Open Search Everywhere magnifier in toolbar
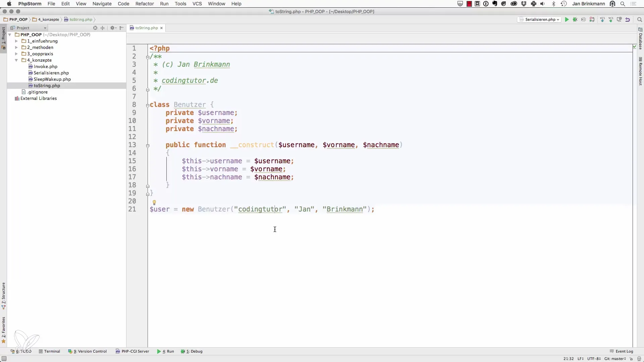The image size is (644, 362). [x=639, y=19]
